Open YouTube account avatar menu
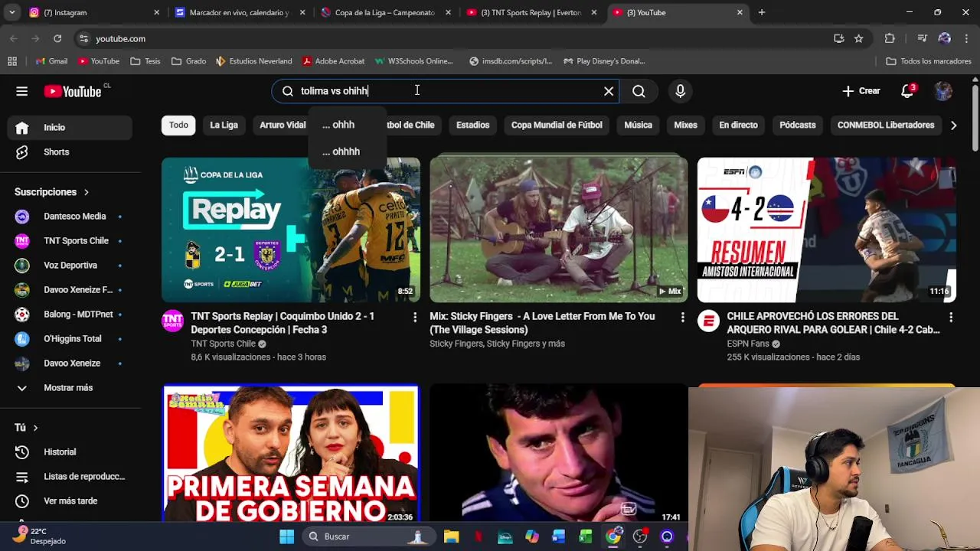This screenshot has height=551, width=980. point(943,91)
